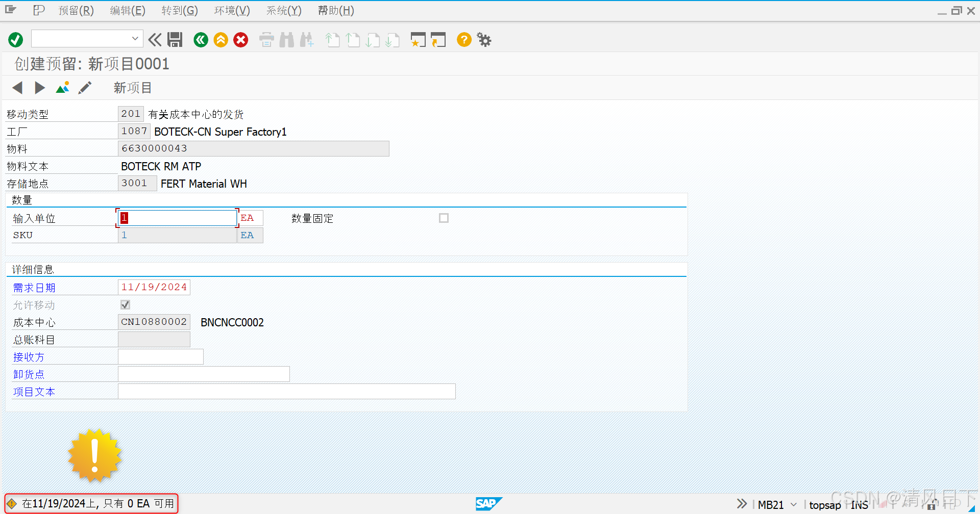The height and width of the screenshot is (514, 980).
Task: Go to Next Page icon
Action: coord(373,40)
